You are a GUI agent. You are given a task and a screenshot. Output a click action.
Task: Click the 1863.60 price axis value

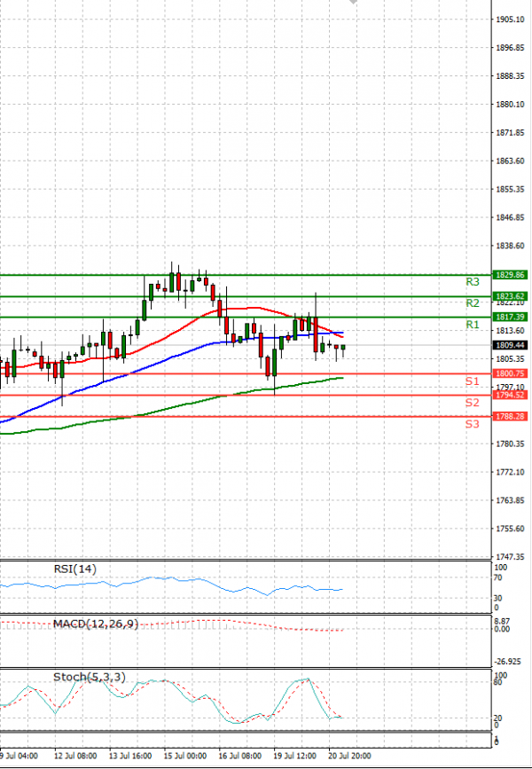pos(511,161)
